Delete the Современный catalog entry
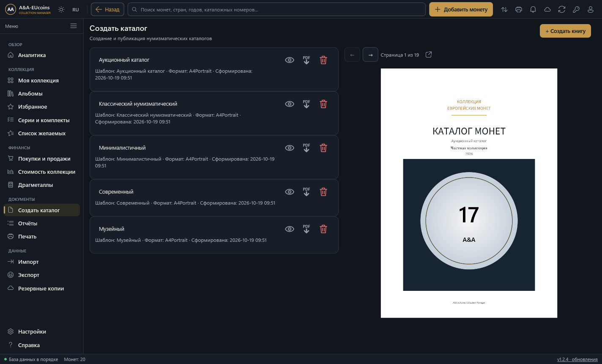The height and width of the screenshot is (364, 602). click(x=323, y=192)
